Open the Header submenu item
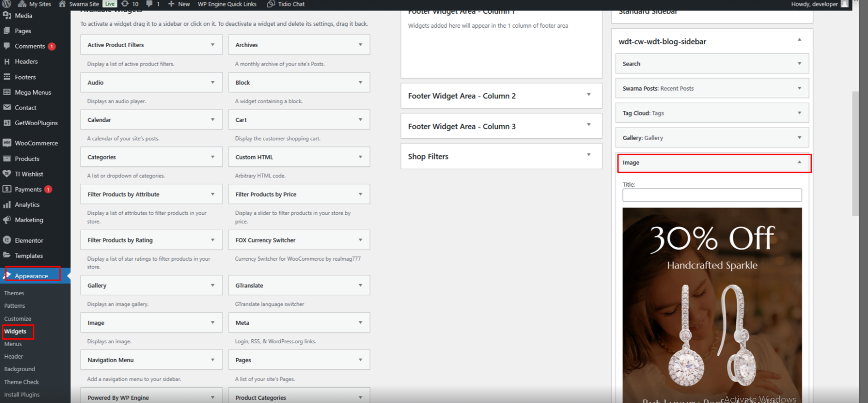The image size is (868, 403). click(13, 356)
